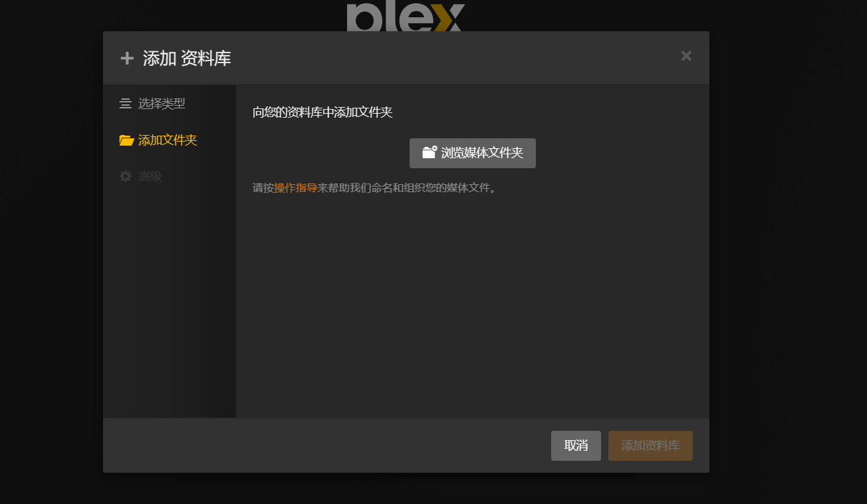Click the list icon beside 选择类型
Image resolution: width=867 pixels, height=504 pixels.
(125, 104)
